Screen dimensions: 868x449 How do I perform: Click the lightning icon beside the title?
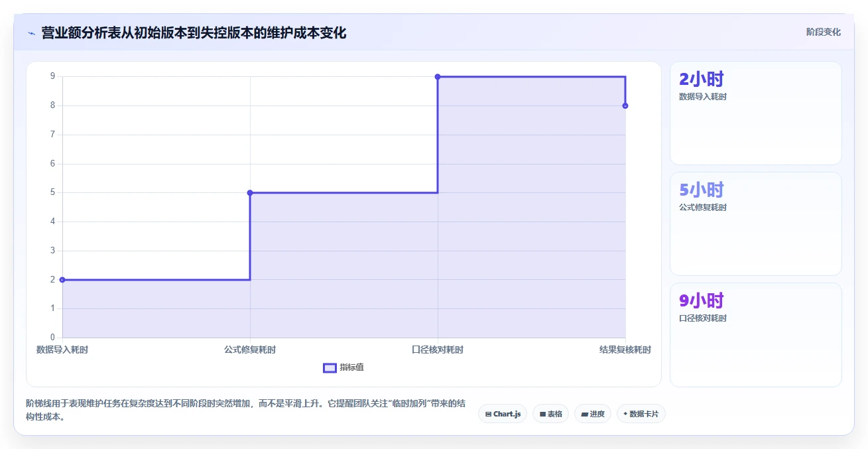pyautogui.click(x=31, y=32)
